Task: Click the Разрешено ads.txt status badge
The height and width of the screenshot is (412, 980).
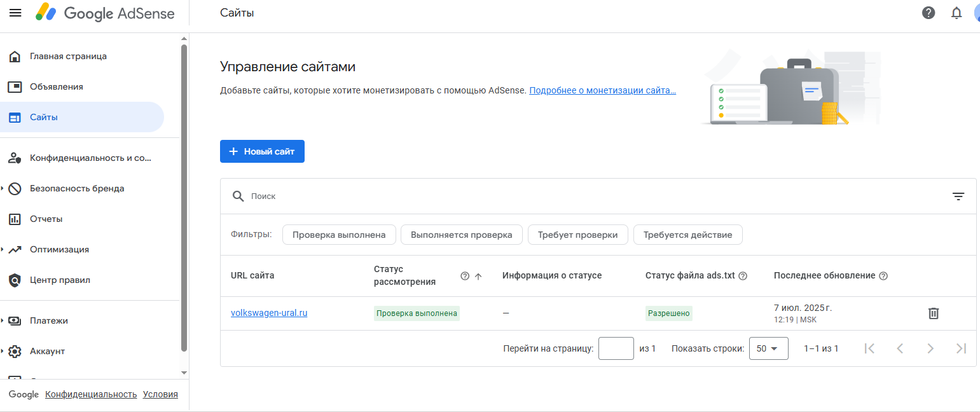Action: pyautogui.click(x=669, y=313)
